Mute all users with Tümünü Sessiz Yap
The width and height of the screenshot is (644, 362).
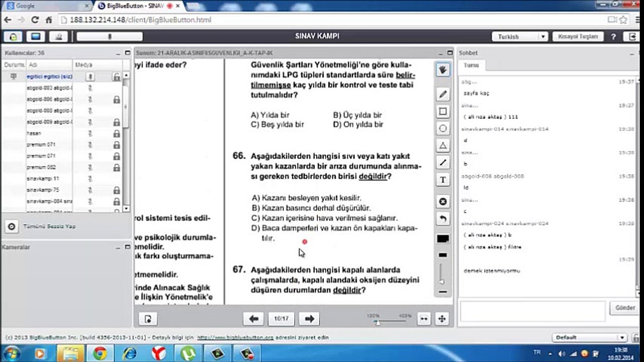(49, 227)
